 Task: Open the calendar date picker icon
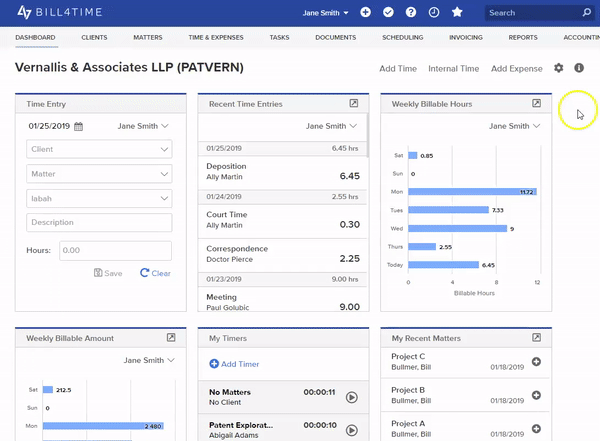coord(78,126)
